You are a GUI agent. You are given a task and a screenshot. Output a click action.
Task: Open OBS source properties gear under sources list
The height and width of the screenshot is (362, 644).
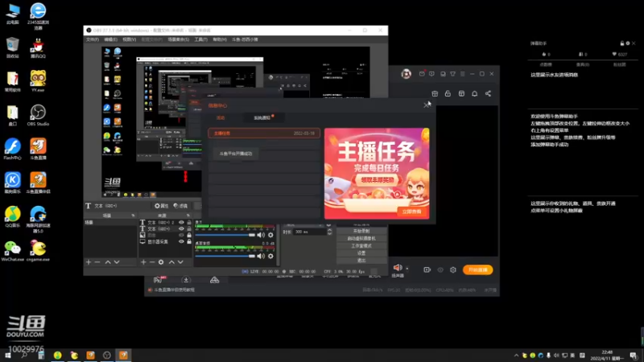[x=161, y=262]
